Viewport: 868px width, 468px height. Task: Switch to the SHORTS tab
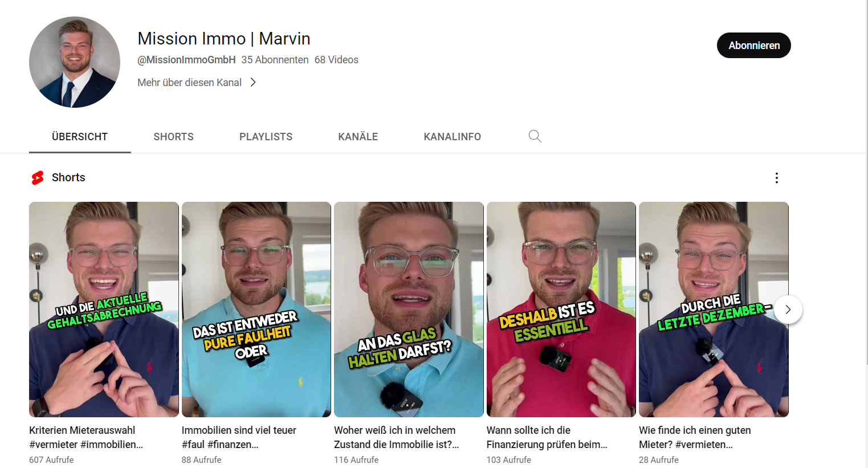[174, 137]
